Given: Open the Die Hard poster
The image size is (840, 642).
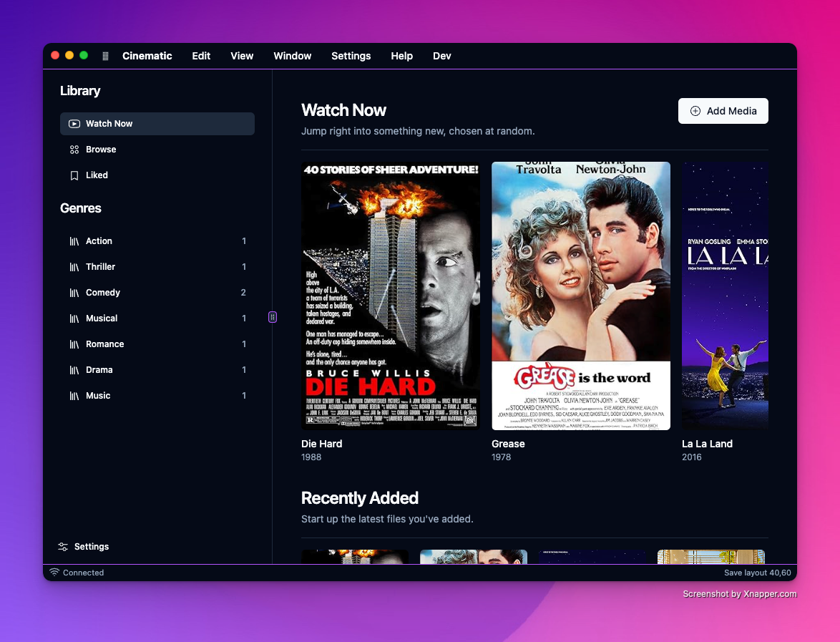Looking at the screenshot, I should pos(391,296).
